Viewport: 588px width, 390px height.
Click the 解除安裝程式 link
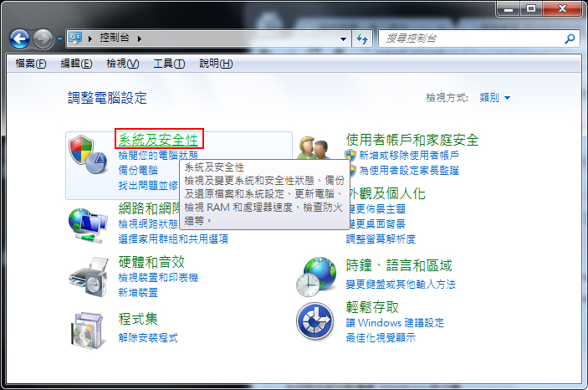pos(148,338)
